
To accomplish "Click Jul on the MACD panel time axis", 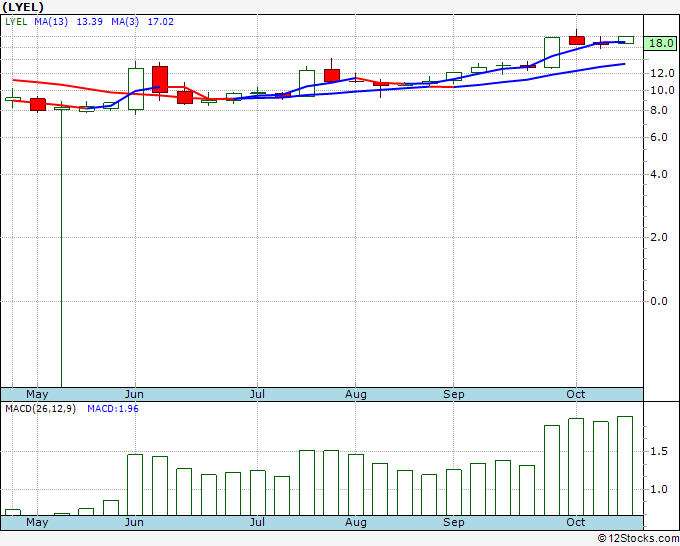I will 257,522.
